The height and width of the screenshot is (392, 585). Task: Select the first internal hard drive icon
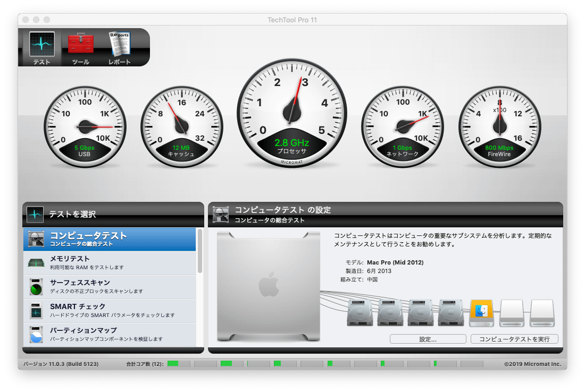coord(360,313)
